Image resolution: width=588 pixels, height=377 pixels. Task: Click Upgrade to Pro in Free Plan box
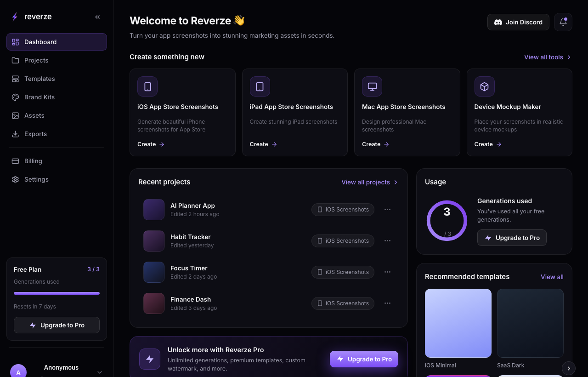[57, 325]
